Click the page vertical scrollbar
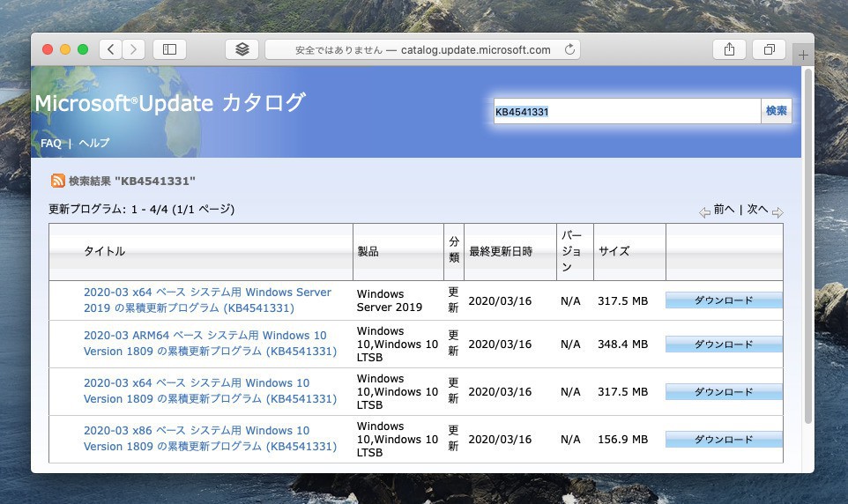This screenshot has width=848, height=504. [808, 245]
